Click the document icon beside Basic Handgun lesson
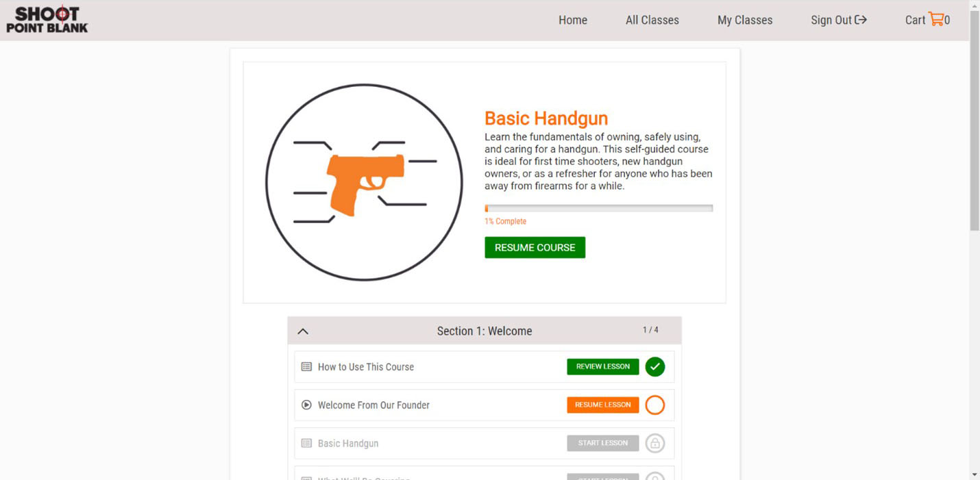 pyautogui.click(x=306, y=444)
